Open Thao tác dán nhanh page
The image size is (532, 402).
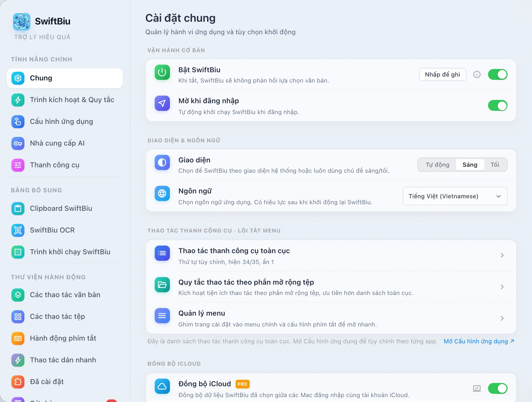click(x=65, y=360)
